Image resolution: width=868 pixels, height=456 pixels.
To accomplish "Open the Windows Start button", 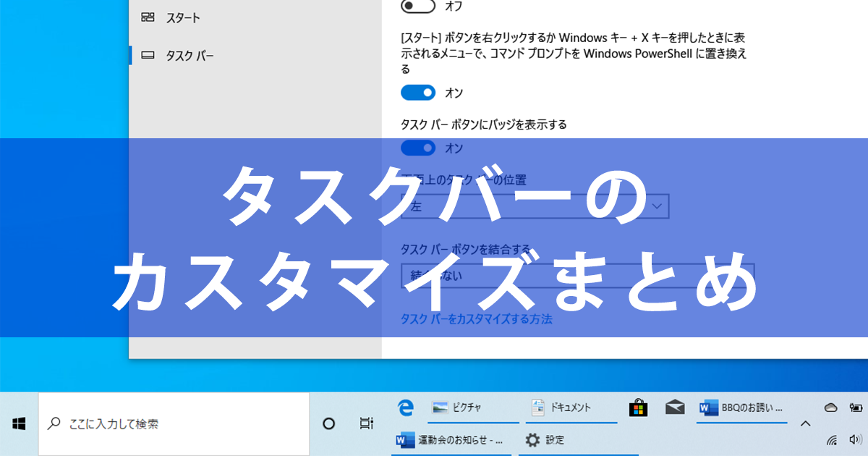I will tap(19, 423).
